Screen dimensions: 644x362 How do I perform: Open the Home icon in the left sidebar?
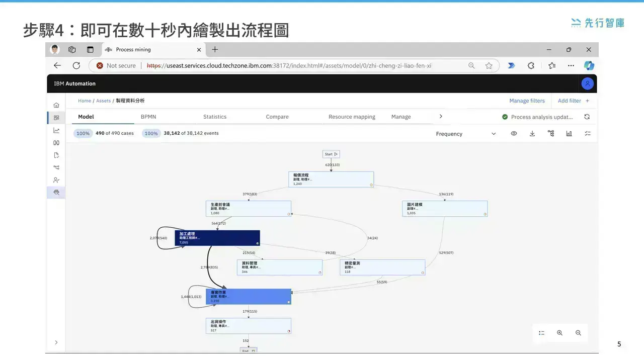(x=56, y=105)
